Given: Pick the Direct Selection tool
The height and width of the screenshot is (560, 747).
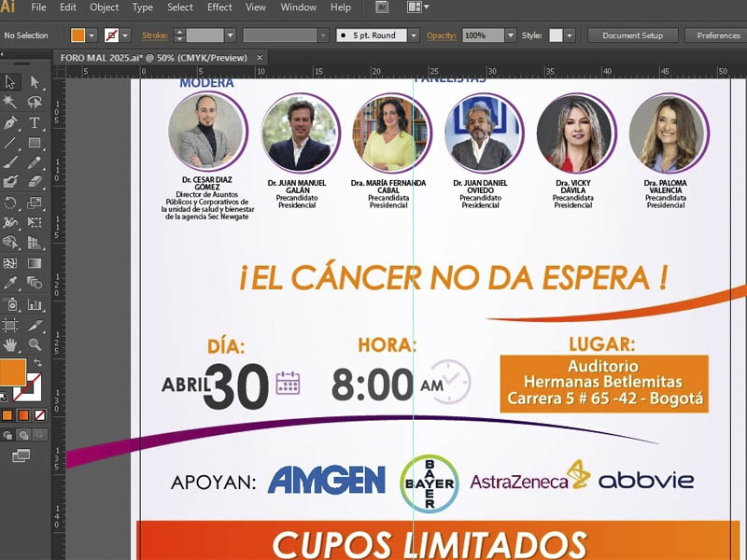Looking at the screenshot, I should click(x=35, y=82).
